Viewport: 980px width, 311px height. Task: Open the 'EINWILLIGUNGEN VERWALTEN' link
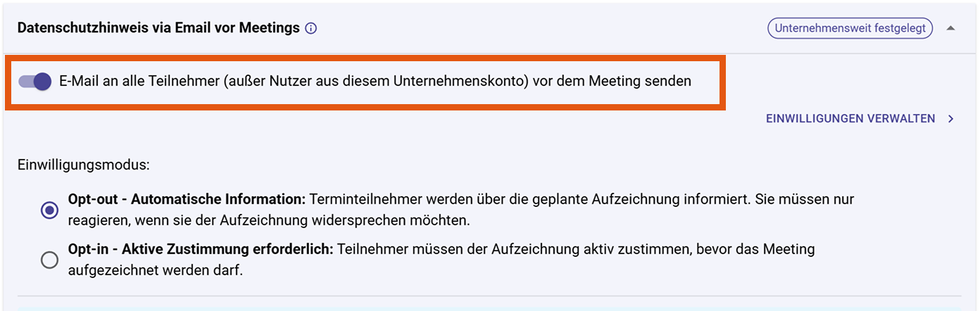(850, 119)
